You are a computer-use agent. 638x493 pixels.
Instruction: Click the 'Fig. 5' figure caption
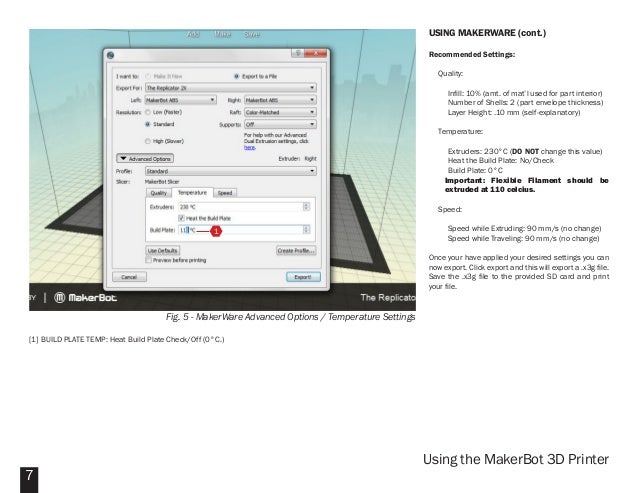click(x=290, y=317)
